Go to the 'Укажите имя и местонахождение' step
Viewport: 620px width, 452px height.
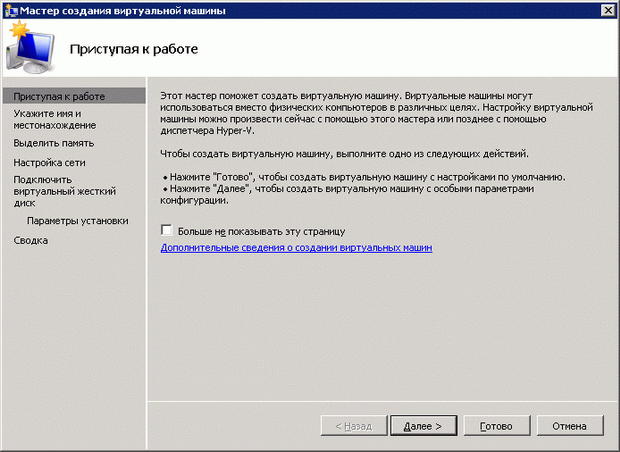pyautogui.click(x=55, y=119)
